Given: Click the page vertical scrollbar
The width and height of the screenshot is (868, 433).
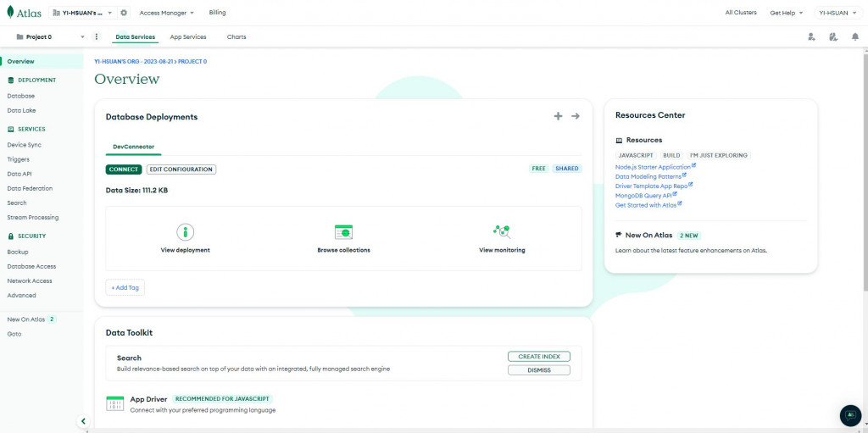Looking at the screenshot, I should (x=865, y=172).
